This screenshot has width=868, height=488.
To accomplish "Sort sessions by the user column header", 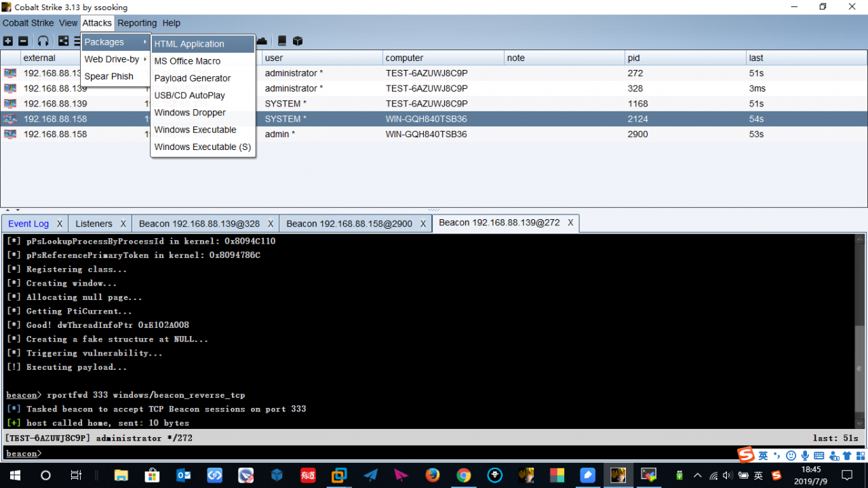I will point(322,58).
